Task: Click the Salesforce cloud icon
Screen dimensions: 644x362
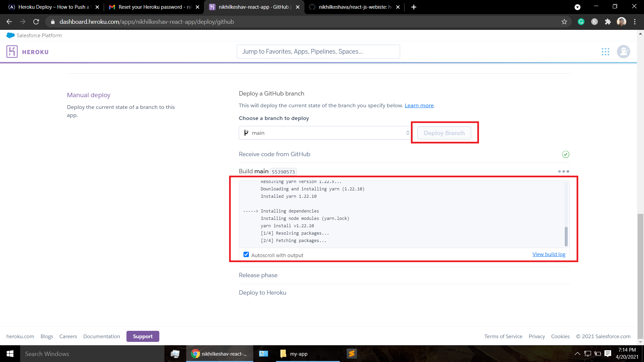Action: [x=10, y=35]
